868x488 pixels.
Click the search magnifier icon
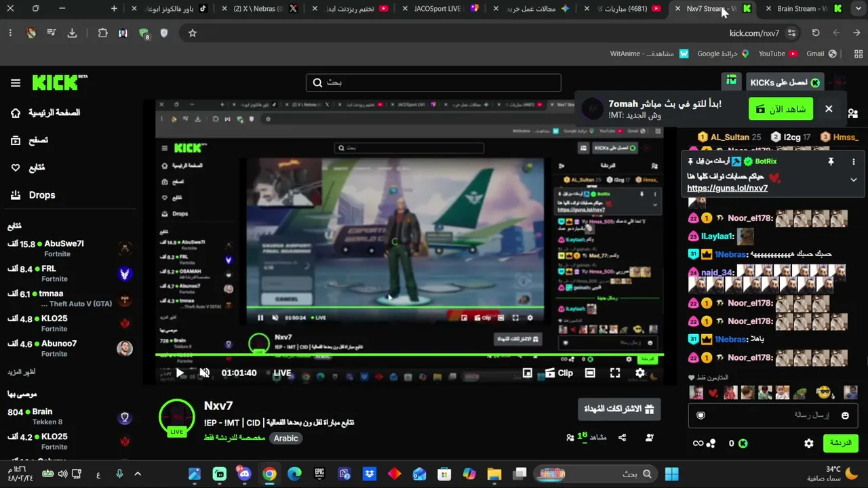[317, 83]
